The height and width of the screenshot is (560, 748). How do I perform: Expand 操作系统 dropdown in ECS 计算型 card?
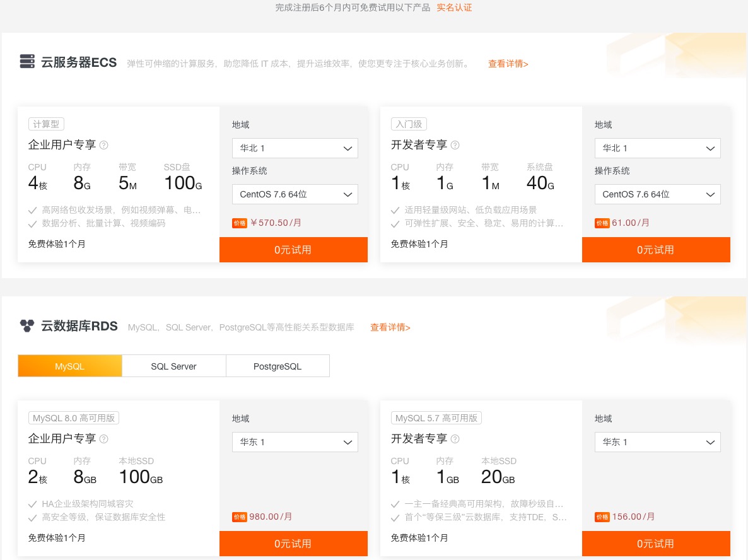[x=295, y=195]
